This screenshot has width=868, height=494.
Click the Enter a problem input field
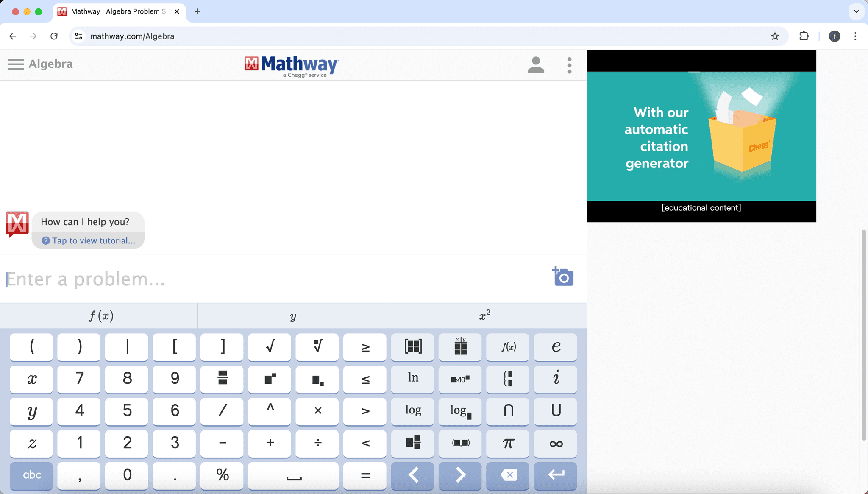[x=170, y=279]
